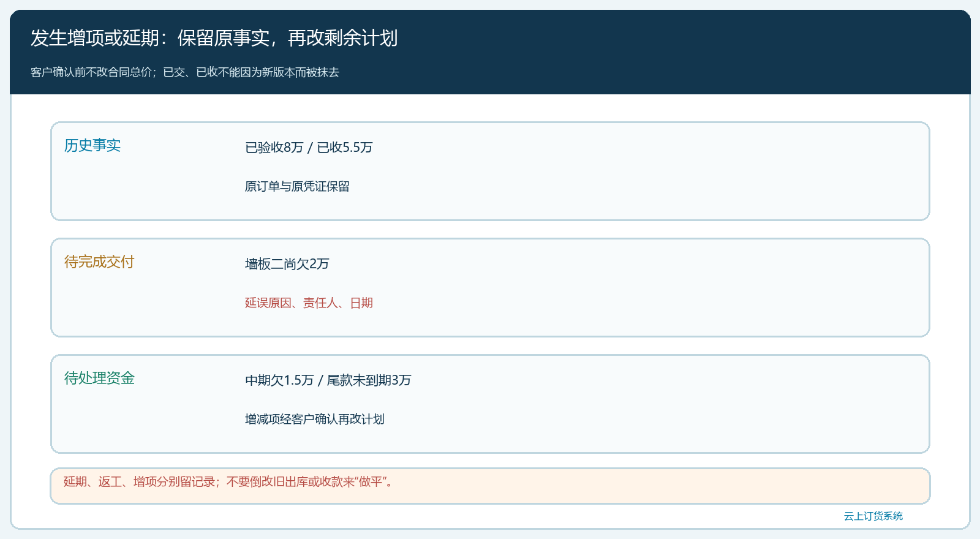
Task: Select the 中期欠1.5万 / 尾款未到期3万 line
Action: coord(328,380)
